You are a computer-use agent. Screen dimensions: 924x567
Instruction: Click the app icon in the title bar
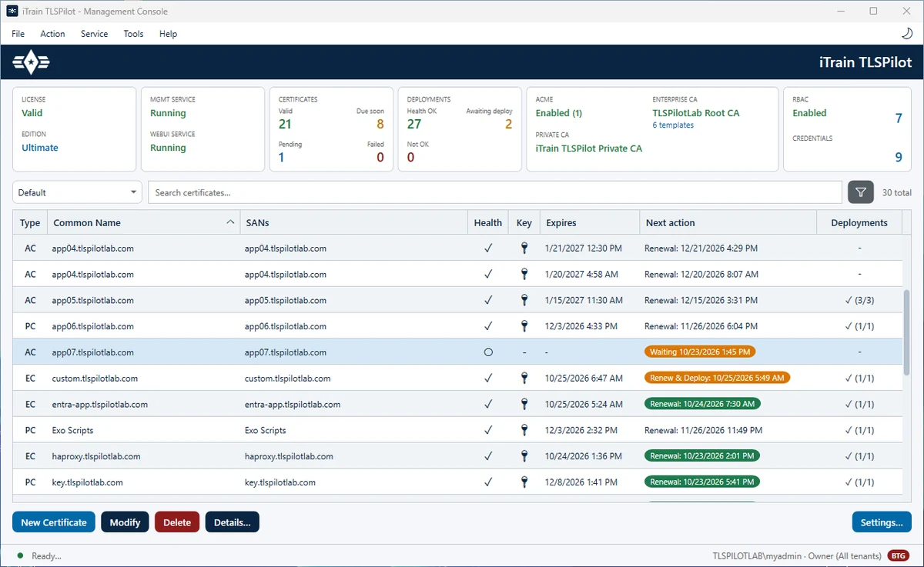point(12,12)
